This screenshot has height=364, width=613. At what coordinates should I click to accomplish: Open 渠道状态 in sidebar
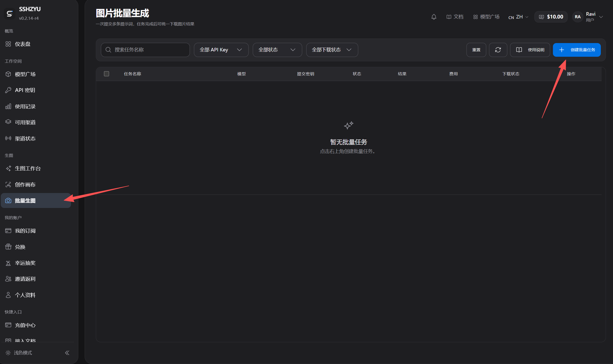click(x=36, y=139)
